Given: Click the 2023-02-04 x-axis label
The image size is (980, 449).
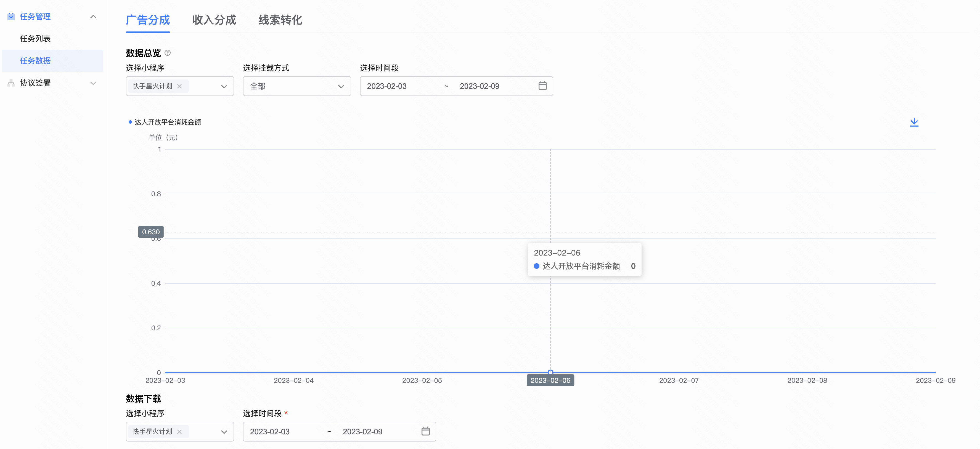Looking at the screenshot, I should [293, 380].
